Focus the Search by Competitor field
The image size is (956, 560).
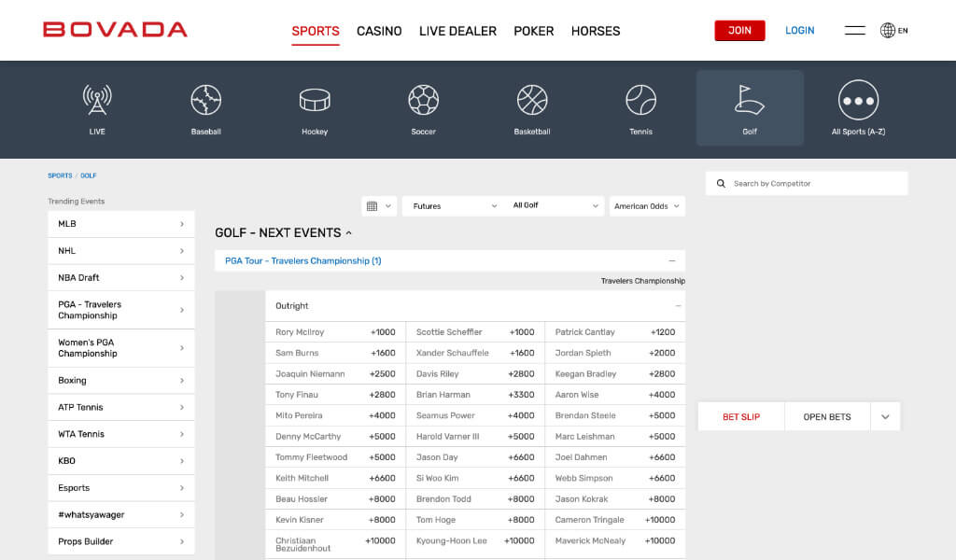tap(807, 184)
